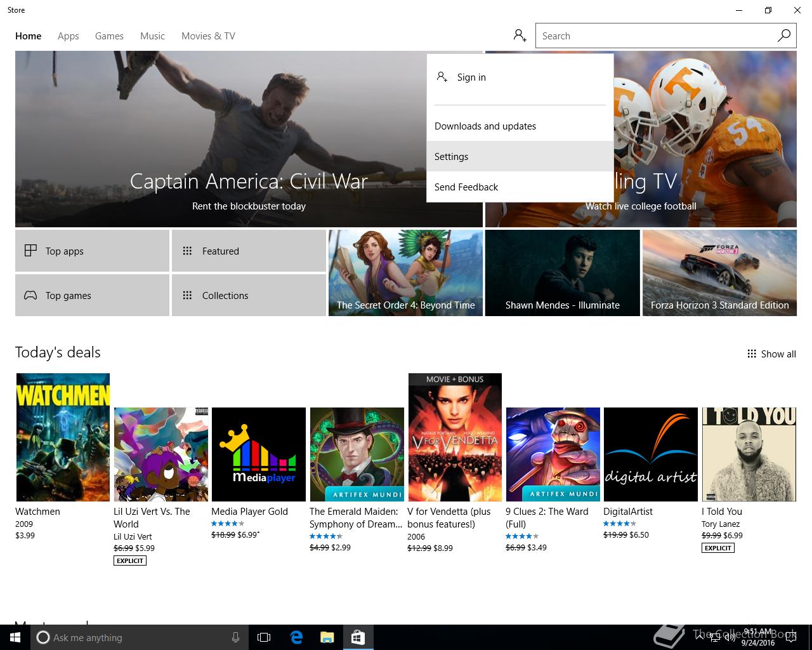This screenshot has height=650, width=812.
Task: Go to the Music tab
Action: click(x=152, y=36)
